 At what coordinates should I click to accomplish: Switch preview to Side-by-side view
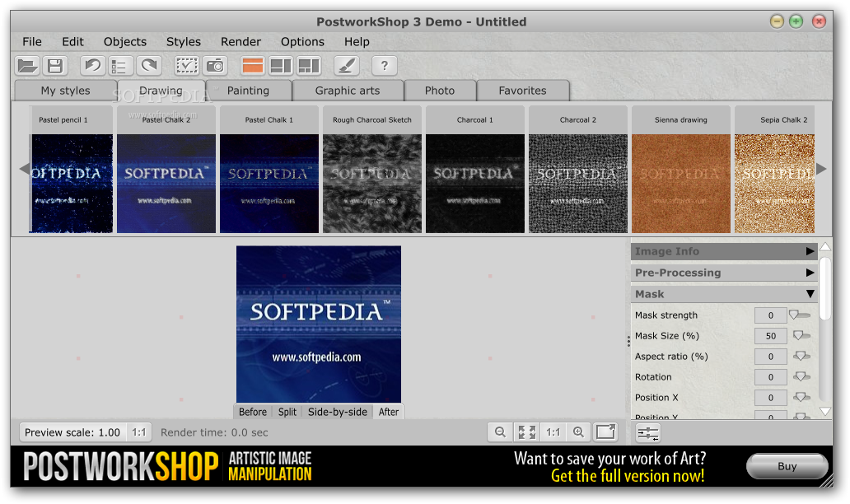338,412
